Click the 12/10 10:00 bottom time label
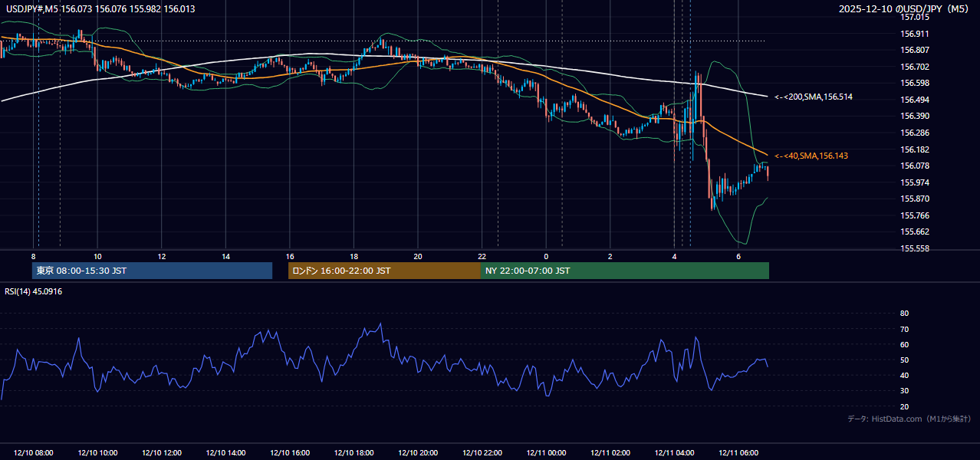 (97, 453)
